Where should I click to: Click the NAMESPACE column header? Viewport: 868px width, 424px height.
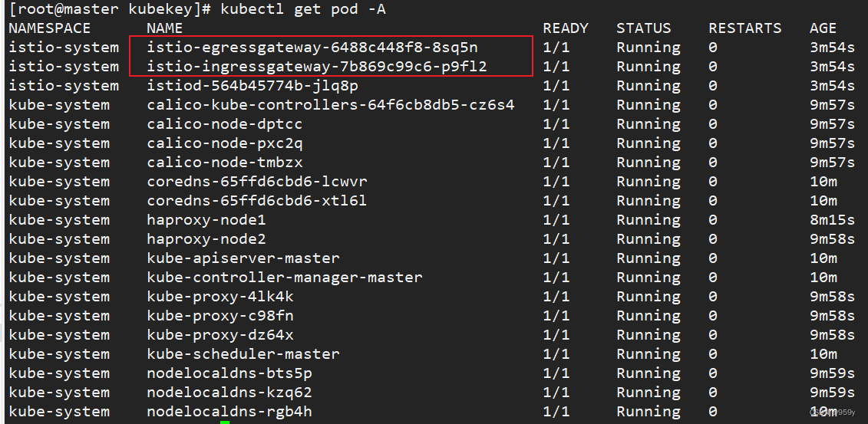49,28
